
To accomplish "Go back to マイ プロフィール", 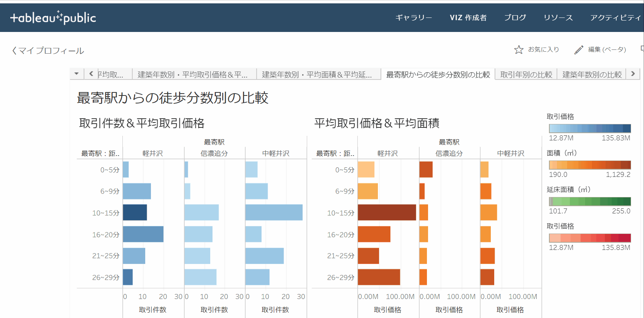I will (x=48, y=51).
